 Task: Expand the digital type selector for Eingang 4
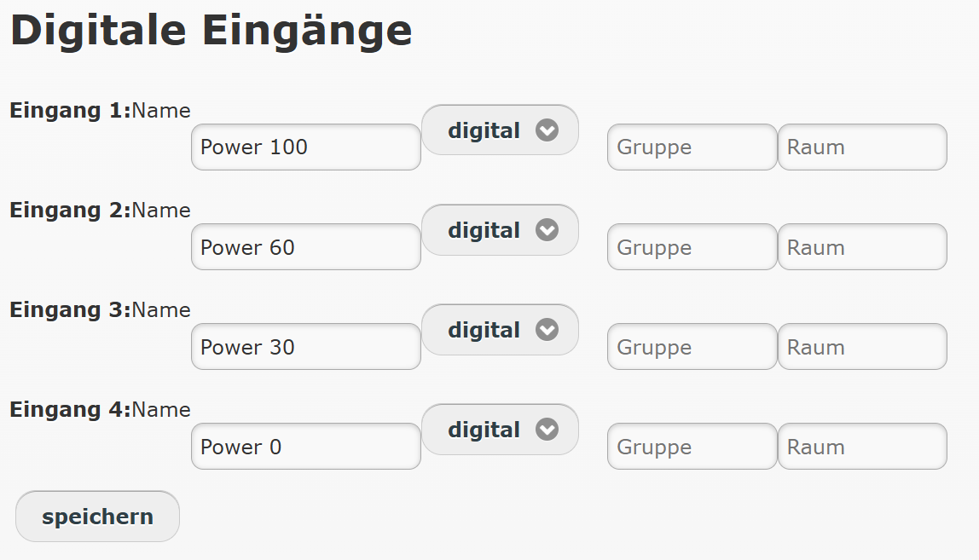tap(500, 430)
